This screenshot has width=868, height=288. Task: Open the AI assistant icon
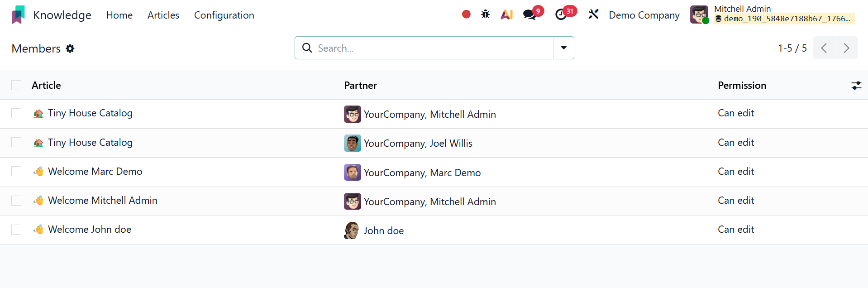click(x=507, y=14)
